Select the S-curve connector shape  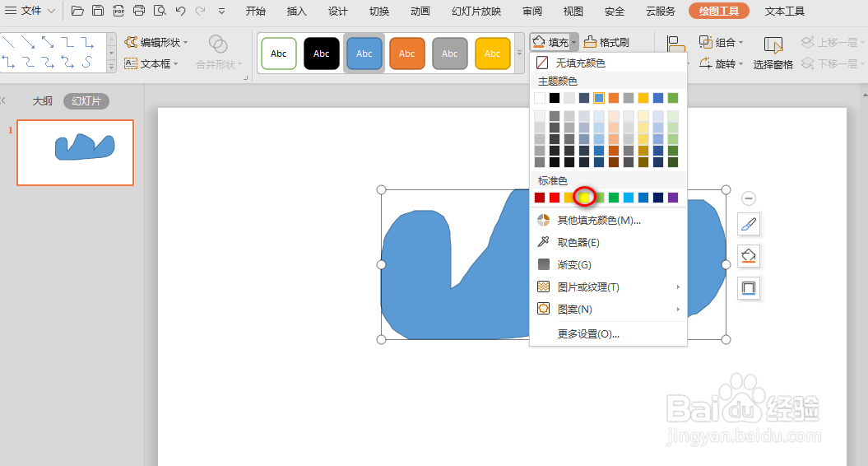[x=87, y=62]
